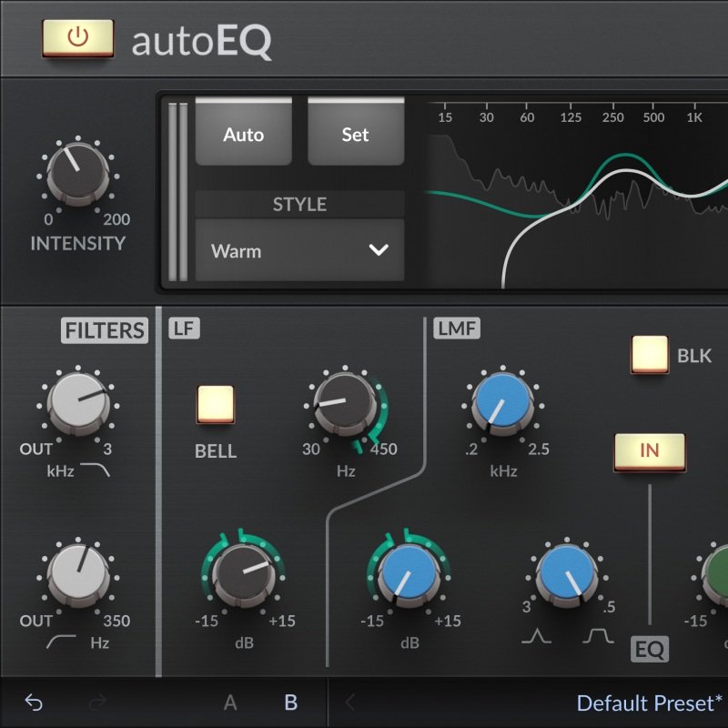This screenshot has width=728, height=728.
Task: Click the LMF frequency kHz knob
Action: click(503, 404)
